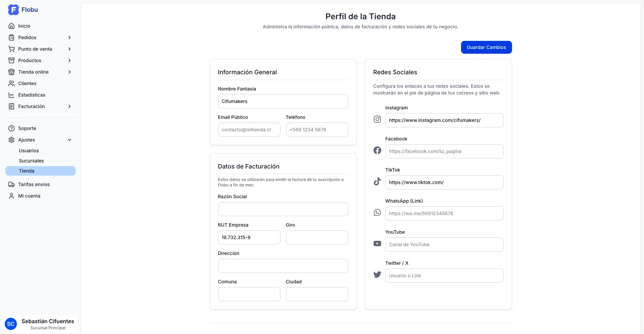
Task: Open the Sucursales settings page
Action: tap(31, 161)
